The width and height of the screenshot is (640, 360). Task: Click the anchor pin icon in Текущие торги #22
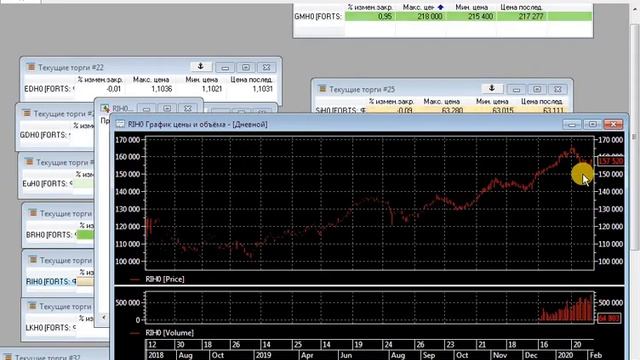tap(200, 67)
